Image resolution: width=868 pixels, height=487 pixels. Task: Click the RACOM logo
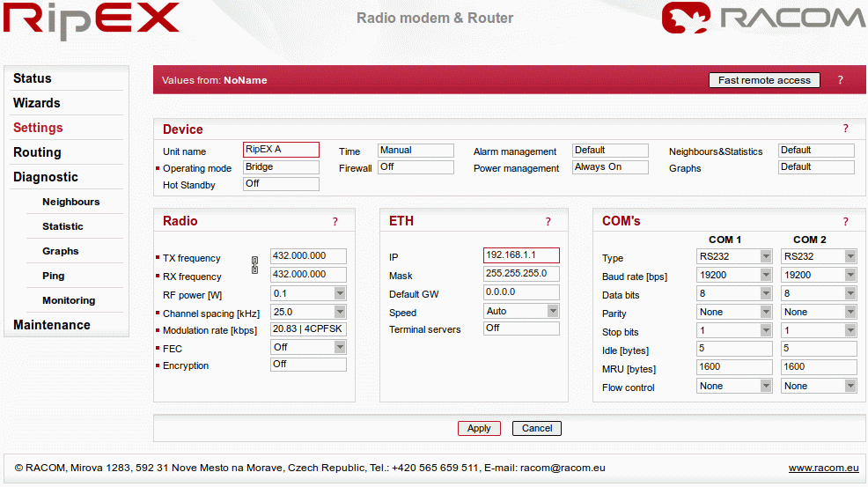tap(764, 18)
